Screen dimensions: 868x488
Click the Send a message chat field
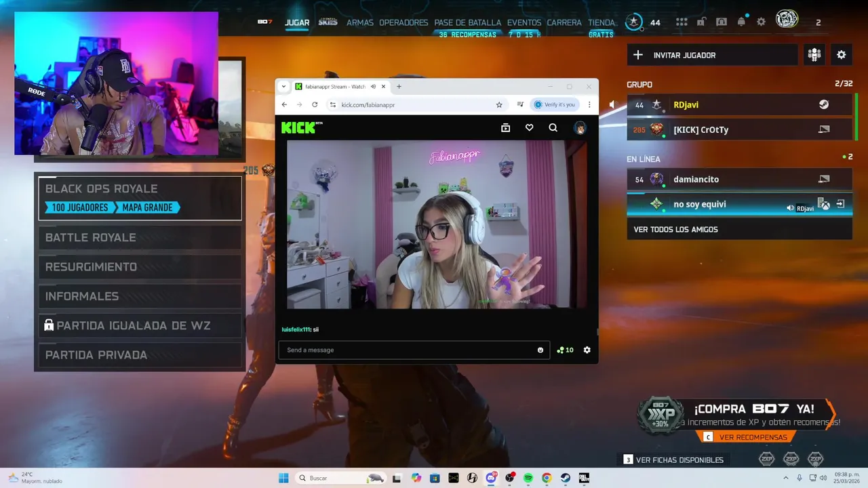[414, 350]
